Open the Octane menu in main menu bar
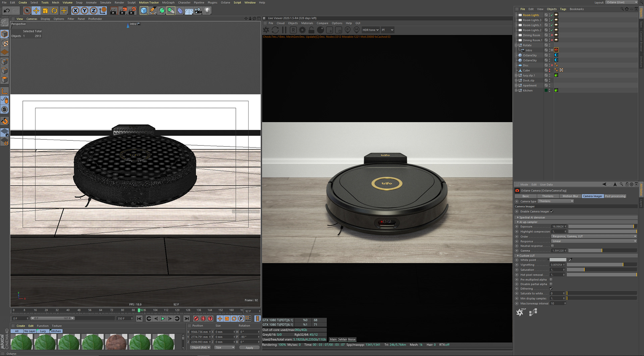The image size is (644, 356). [x=225, y=2]
